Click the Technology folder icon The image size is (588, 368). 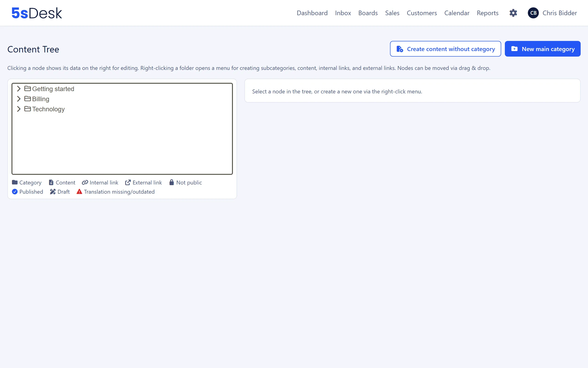tap(28, 109)
